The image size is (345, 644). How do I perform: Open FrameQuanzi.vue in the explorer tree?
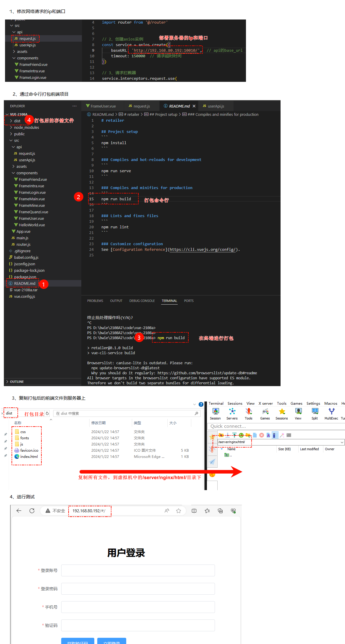pyautogui.click(x=33, y=212)
